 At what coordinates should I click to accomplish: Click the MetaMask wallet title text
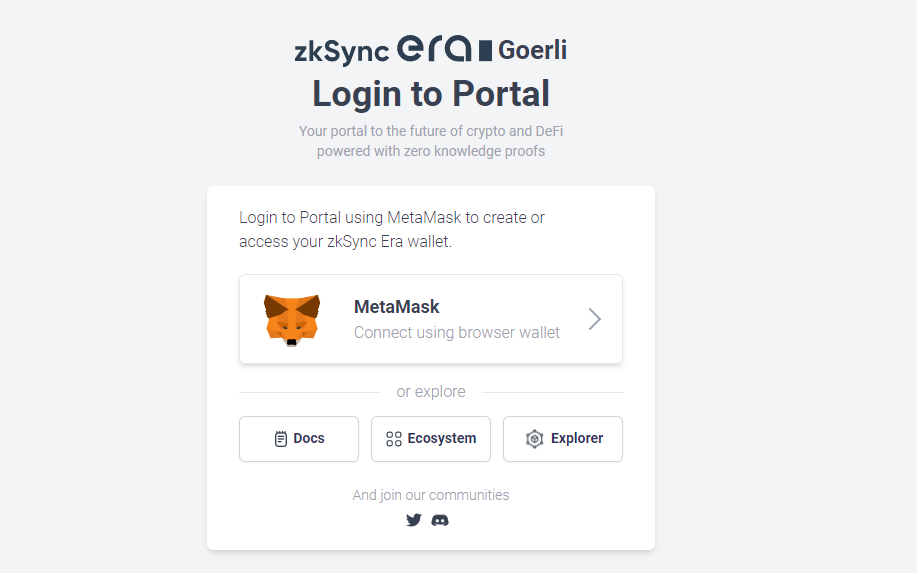[x=397, y=307]
